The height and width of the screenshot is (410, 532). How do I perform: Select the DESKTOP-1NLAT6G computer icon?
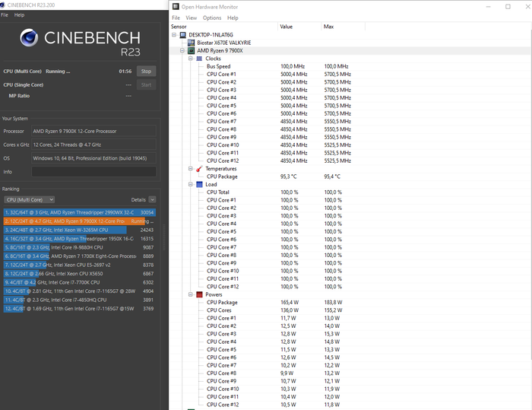[183, 35]
